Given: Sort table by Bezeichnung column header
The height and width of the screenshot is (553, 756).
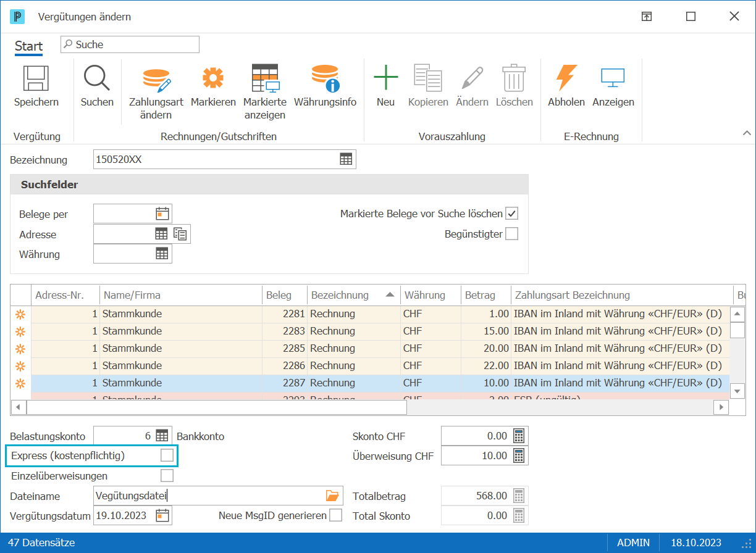Looking at the screenshot, I should point(353,295).
